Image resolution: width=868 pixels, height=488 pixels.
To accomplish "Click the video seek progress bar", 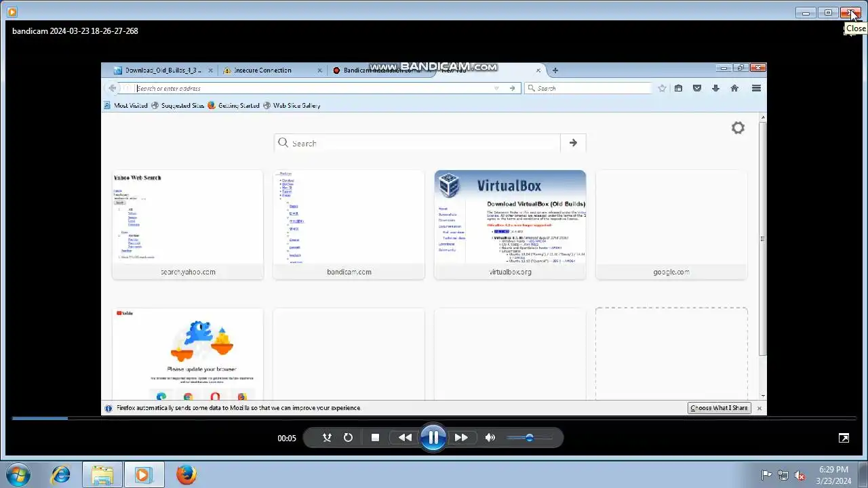I will (434, 418).
